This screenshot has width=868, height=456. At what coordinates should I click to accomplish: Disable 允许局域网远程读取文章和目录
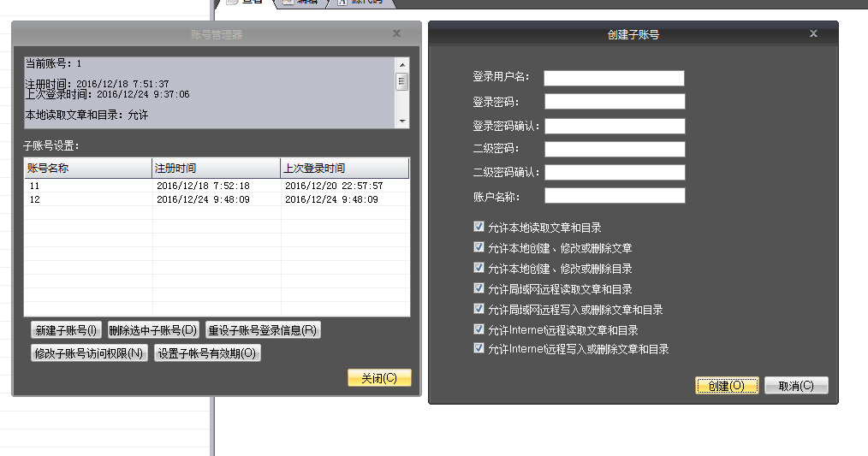point(479,288)
